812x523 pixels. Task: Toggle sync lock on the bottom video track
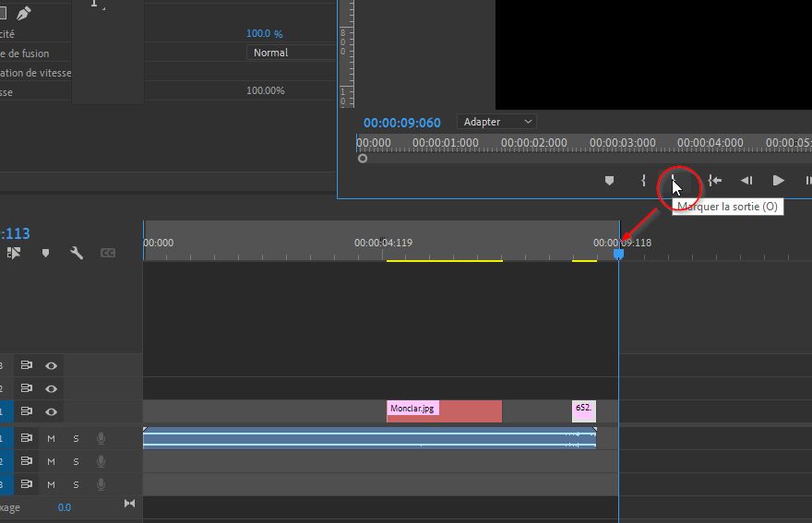pos(27,411)
